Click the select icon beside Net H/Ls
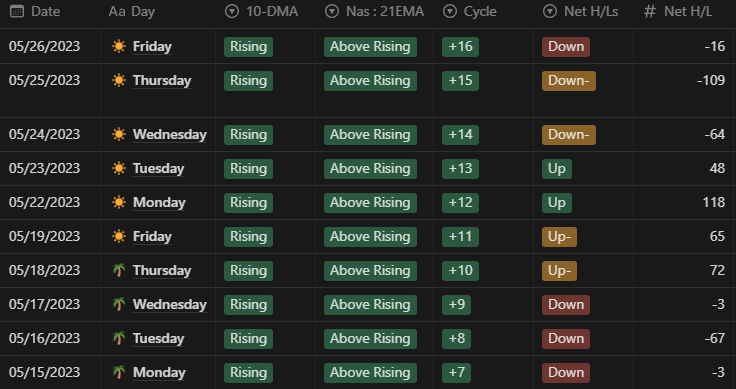 coord(550,11)
